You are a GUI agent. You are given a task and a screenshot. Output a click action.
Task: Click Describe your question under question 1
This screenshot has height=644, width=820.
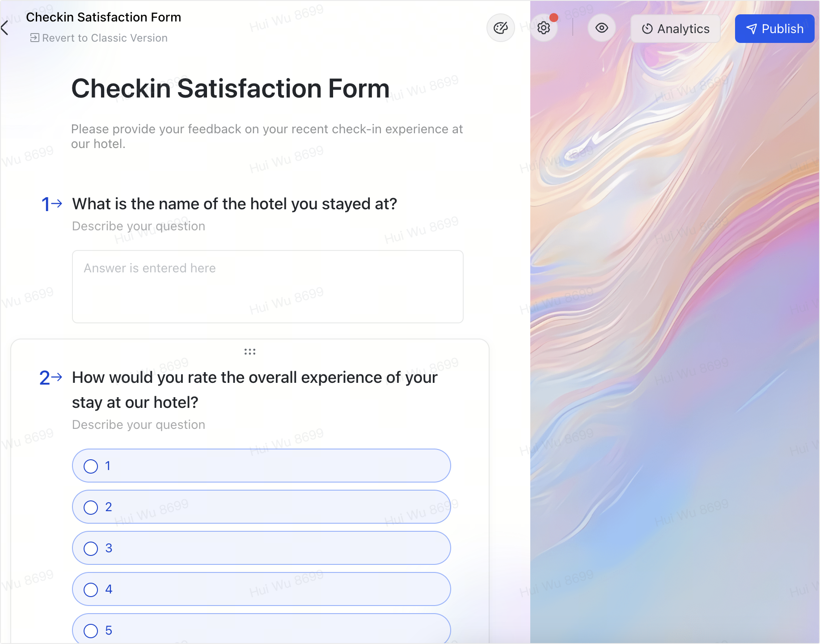coord(138,226)
